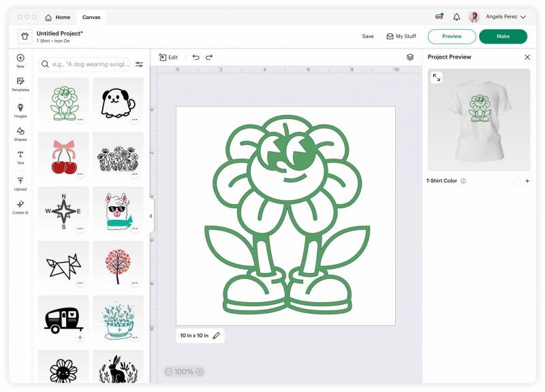Open the Shapes tool
This screenshot has width=545, height=392.
[20, 134]
